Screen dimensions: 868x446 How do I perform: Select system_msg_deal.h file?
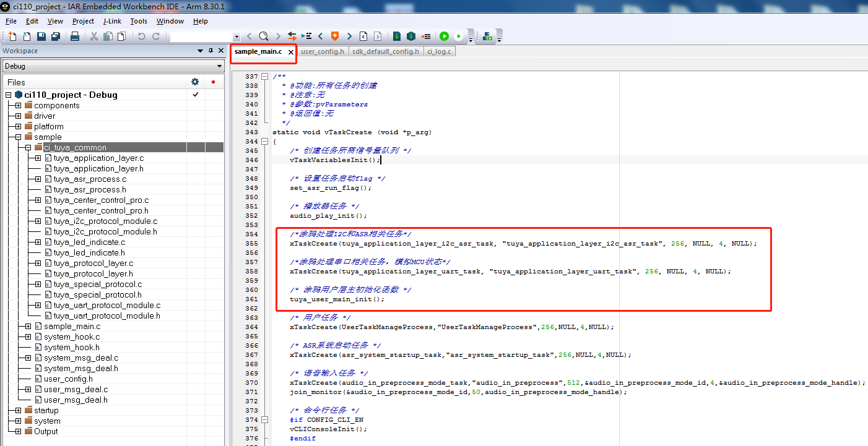[81, 368]
